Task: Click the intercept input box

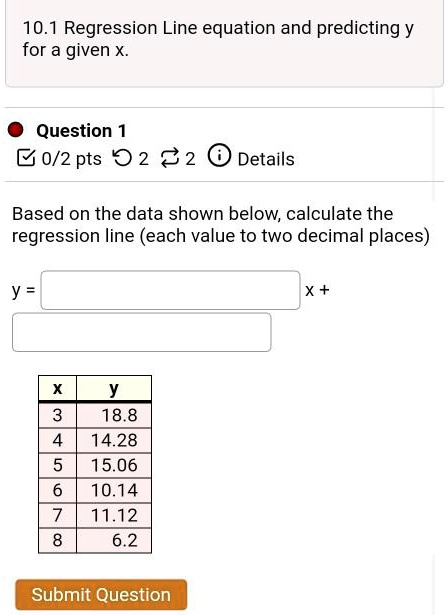Action: 142,332
